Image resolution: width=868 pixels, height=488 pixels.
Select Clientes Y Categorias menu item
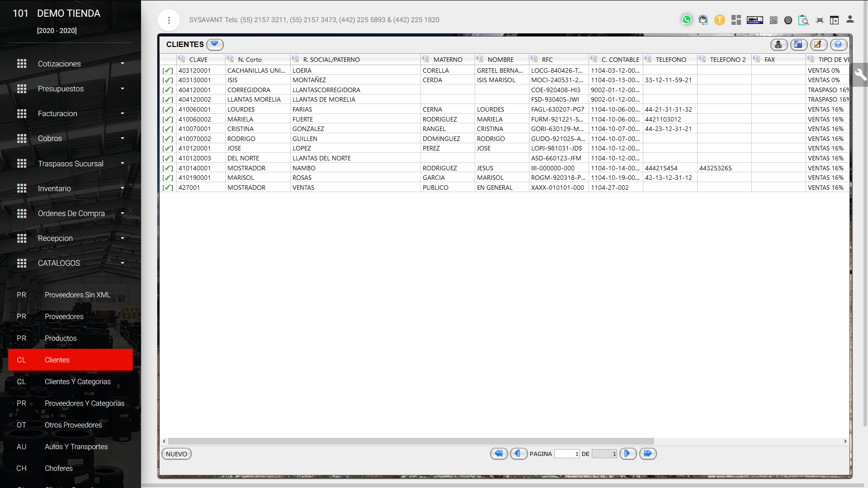(77, 381)
